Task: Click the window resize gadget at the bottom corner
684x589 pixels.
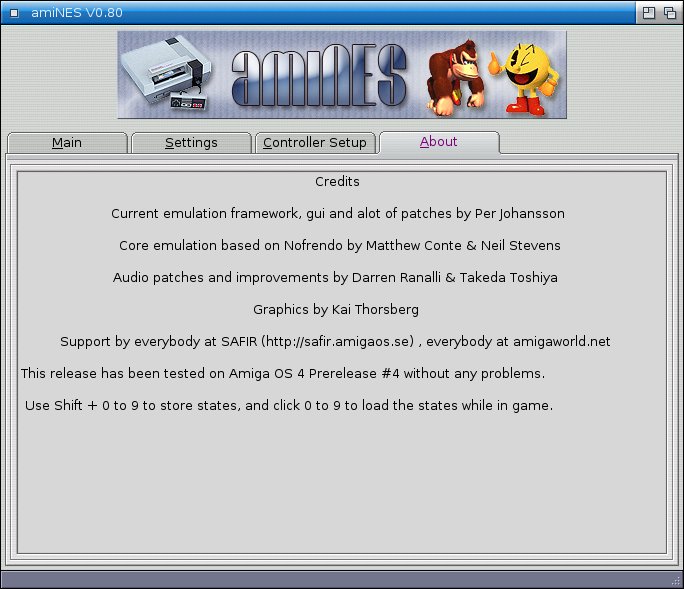Action: click(x=676, y=580)
